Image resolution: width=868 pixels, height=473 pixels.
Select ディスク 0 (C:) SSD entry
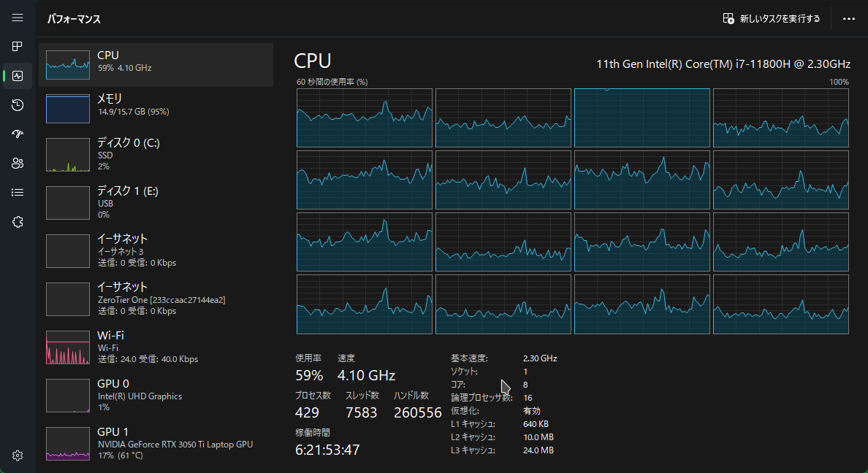156,155
